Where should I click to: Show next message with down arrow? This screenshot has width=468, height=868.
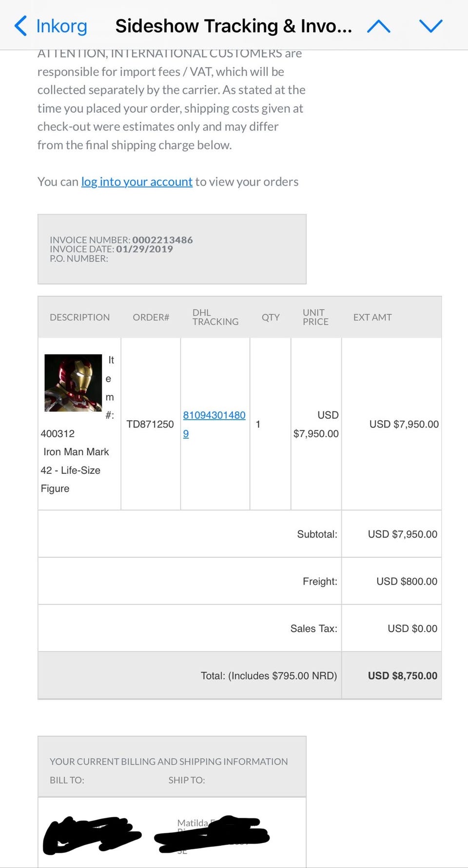431,26
